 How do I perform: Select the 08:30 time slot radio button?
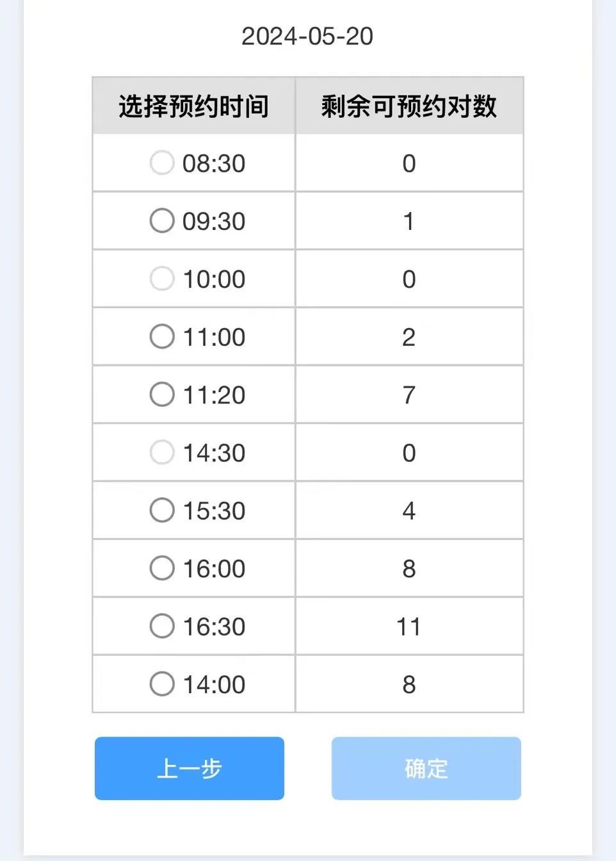[162, 163]
